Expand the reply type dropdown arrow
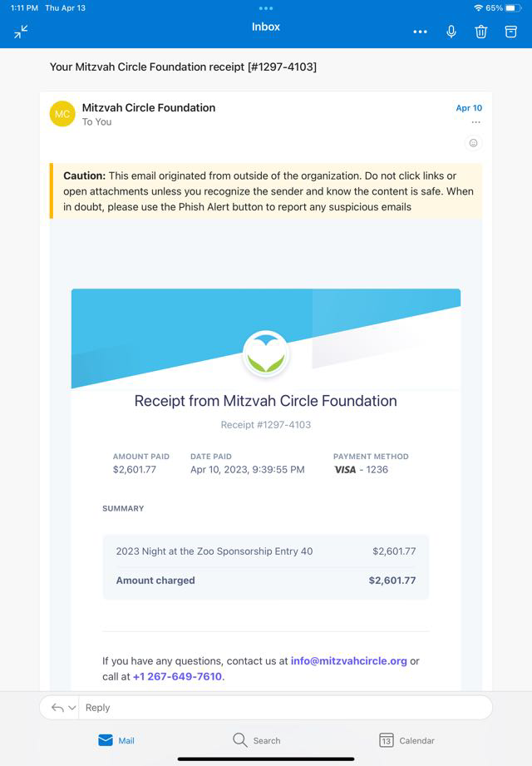Screen dimensions: 532x766 point(71,708)
